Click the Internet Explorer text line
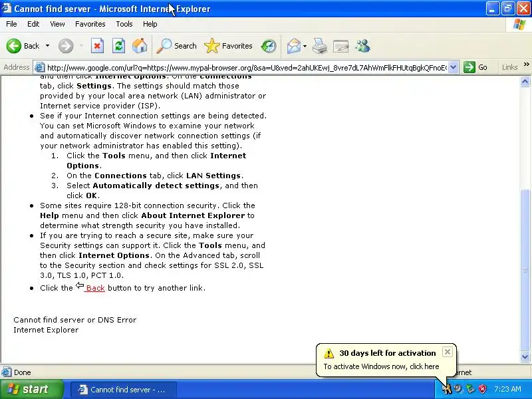 [46, 330]
